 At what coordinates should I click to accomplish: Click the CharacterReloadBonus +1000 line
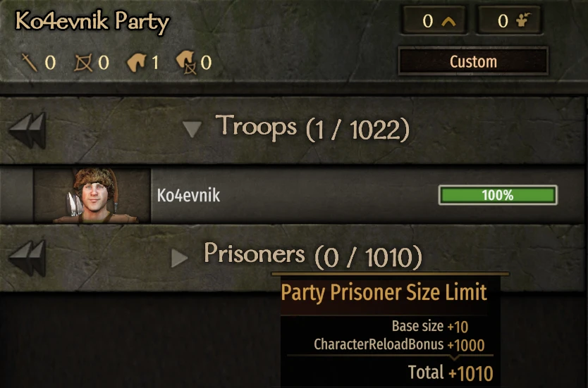[399, 345]
